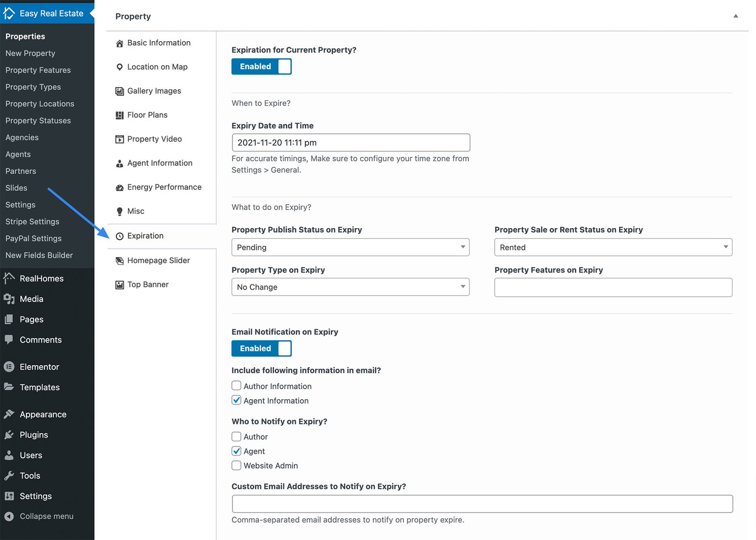Viewport: 756px width, 540px height.
Task: Open the Gallery Images tab
Action: pyautogui.click(x=154, y=91)
